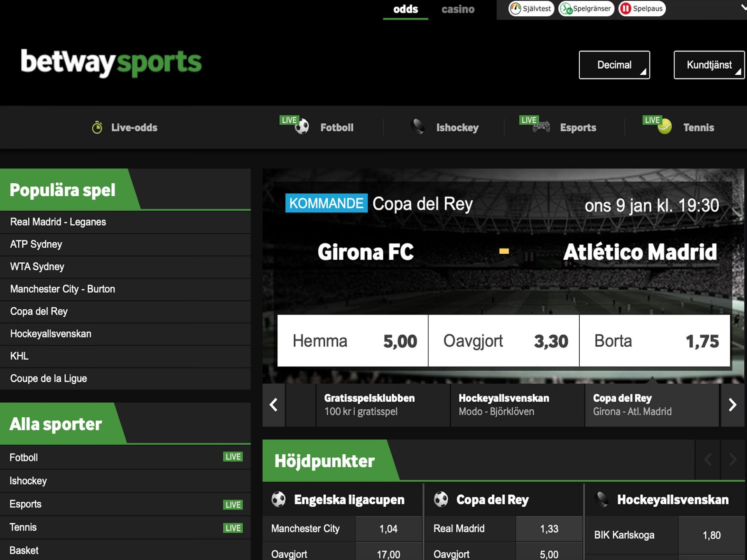Screen dimensions: 747x560
Task: Select the Copa del Rey Girona carousel tab
Action: tap(652, 405)
